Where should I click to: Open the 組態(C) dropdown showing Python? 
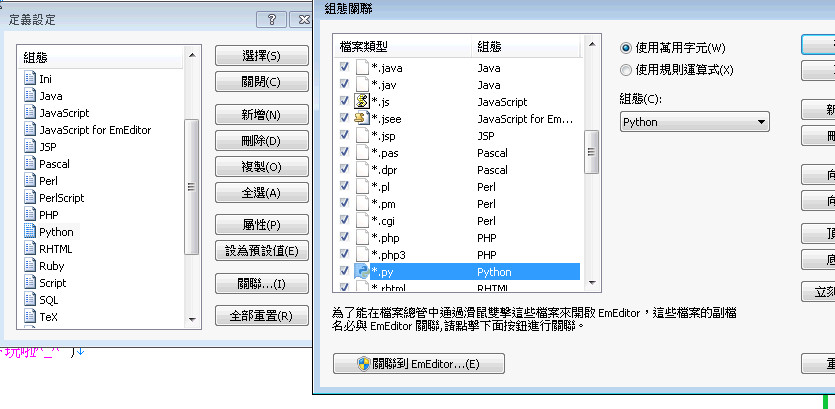694,122
